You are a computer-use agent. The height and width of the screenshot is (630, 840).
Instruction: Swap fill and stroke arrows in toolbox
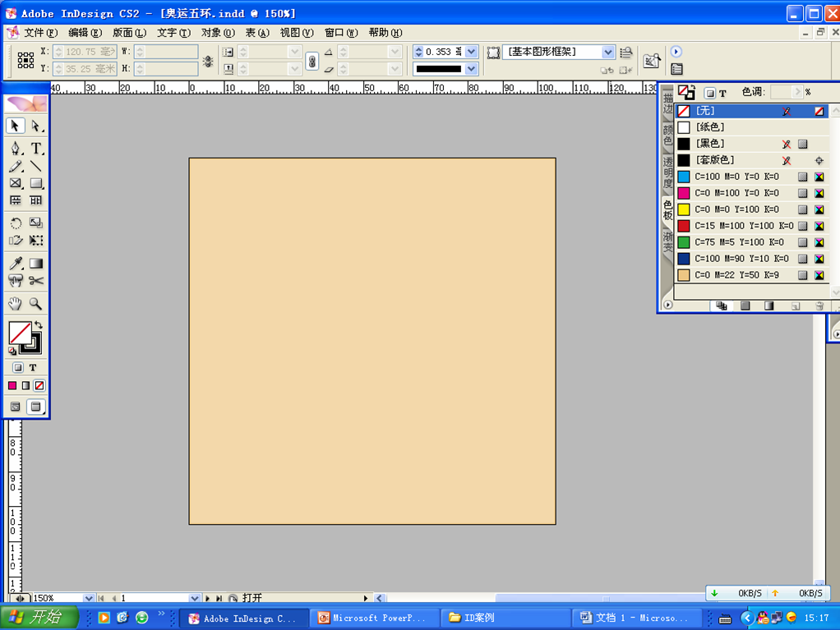tap(38, 325)
